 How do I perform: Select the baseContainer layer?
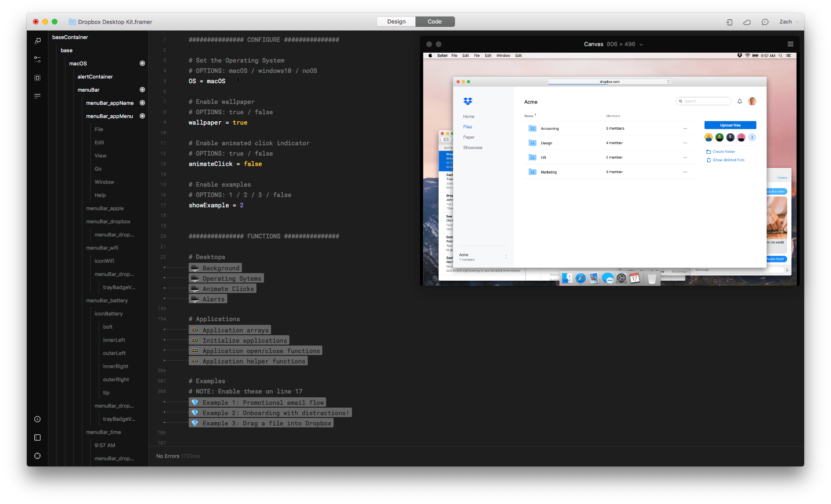[x=70, y=37]
